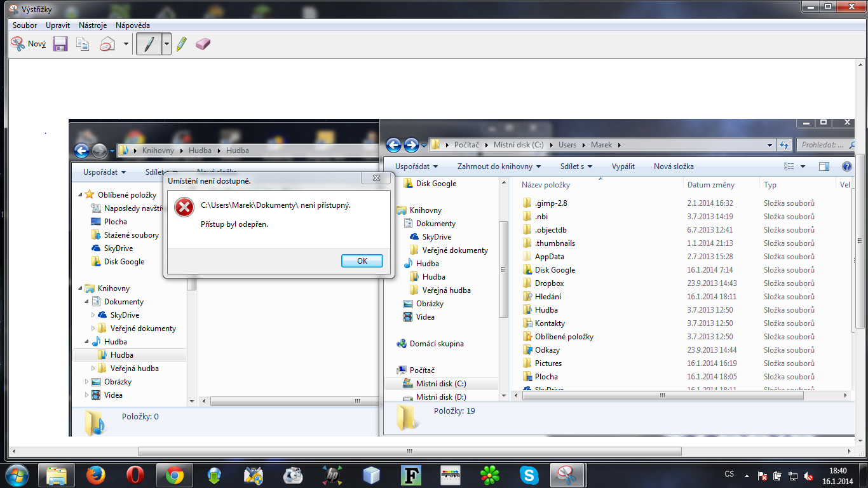Click the Prohledat search field
This screenshot has width=868, height=488.
point(824,145)
